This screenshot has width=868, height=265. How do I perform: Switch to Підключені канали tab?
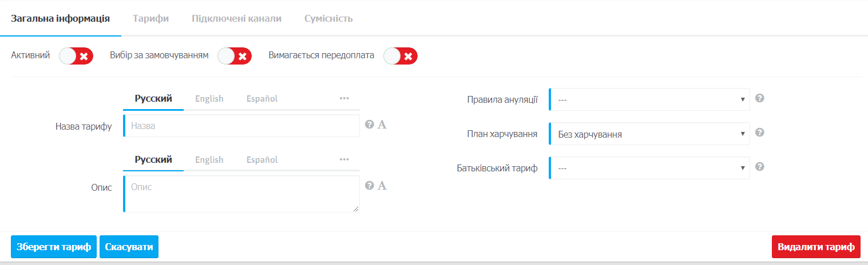click(x=237, y=18)
